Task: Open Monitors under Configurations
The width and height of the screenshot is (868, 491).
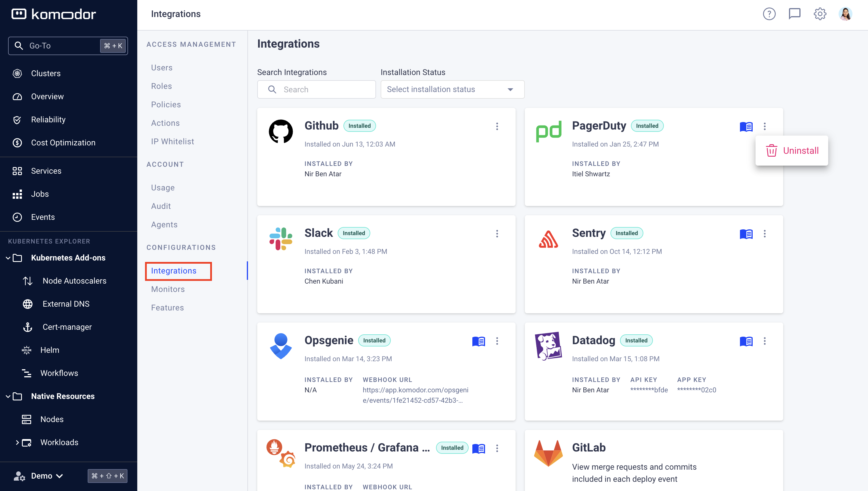Action: 168,289
